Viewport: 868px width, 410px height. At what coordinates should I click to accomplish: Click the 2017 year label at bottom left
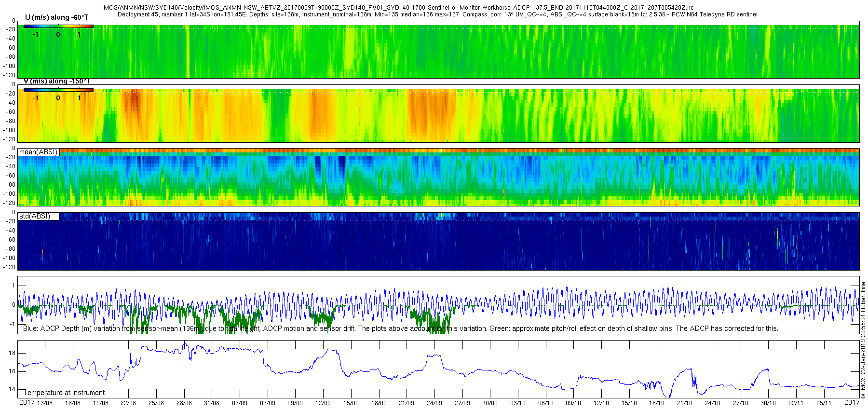tap(27, 402)
